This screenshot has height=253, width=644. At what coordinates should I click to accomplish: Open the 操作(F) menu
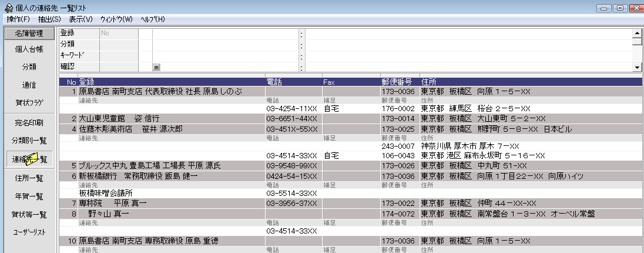tap(18, 19)
